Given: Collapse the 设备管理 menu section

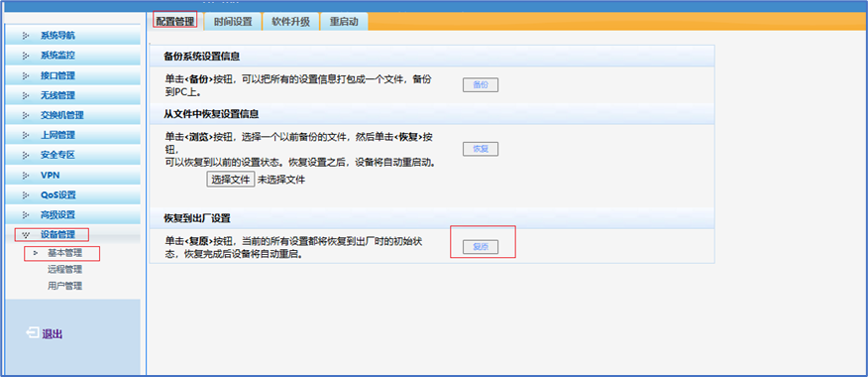Looking at the screenshot, I should point(72,234).
